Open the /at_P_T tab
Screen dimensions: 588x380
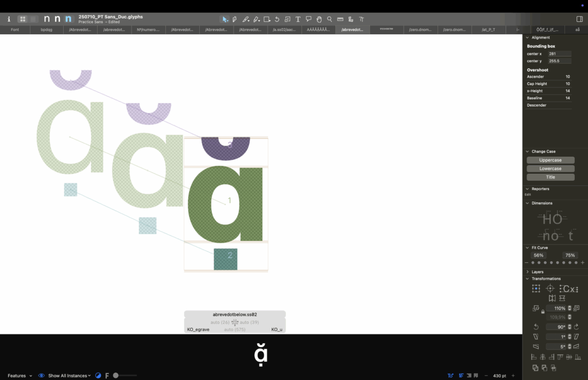(488, 30)
